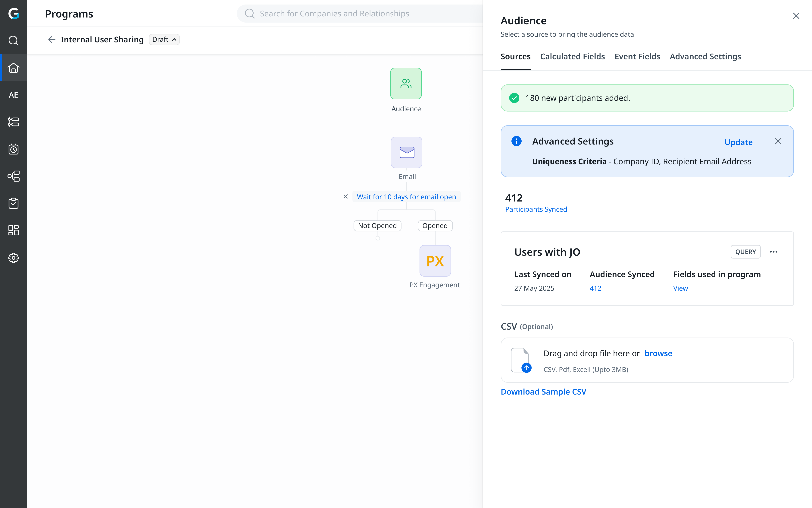Switch to the Calculated Fields tab
The width and height of the screenshot is (812, 508).
(x=572, y=56)
